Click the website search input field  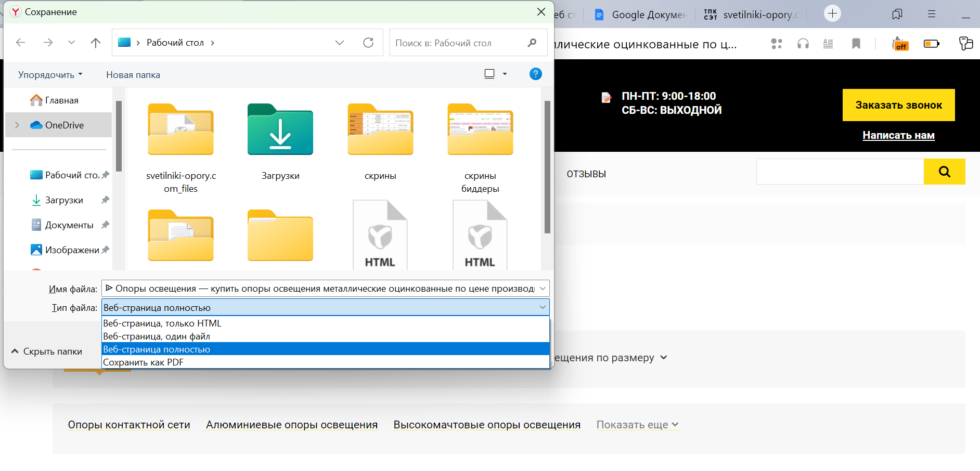point(840,172)
